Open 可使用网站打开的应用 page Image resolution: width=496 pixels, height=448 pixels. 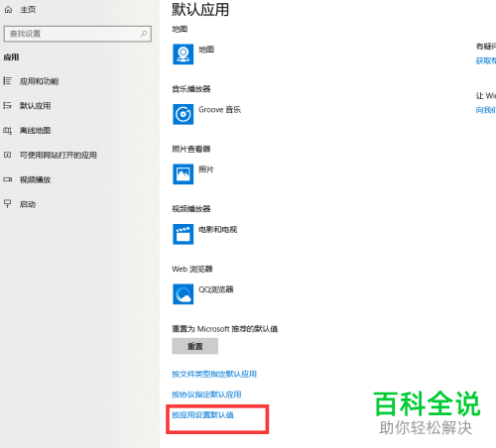click(x=59, y=156)
